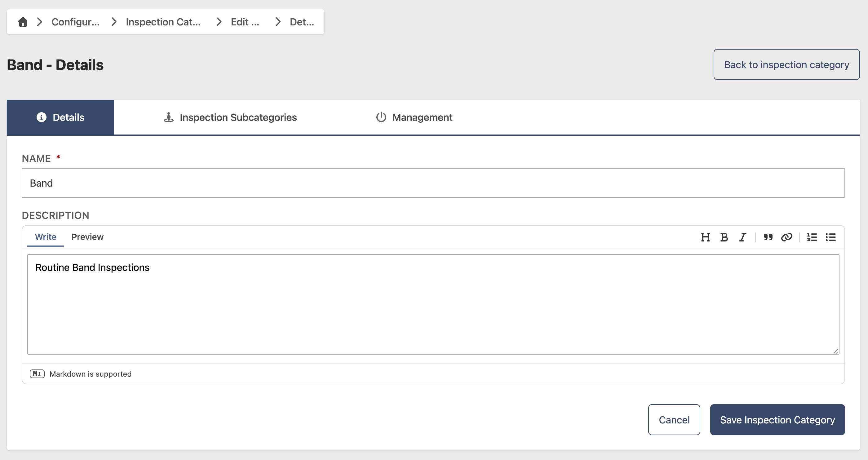Focus the Name field containing Band
The image size is (868, 460).
pos(433,183)
